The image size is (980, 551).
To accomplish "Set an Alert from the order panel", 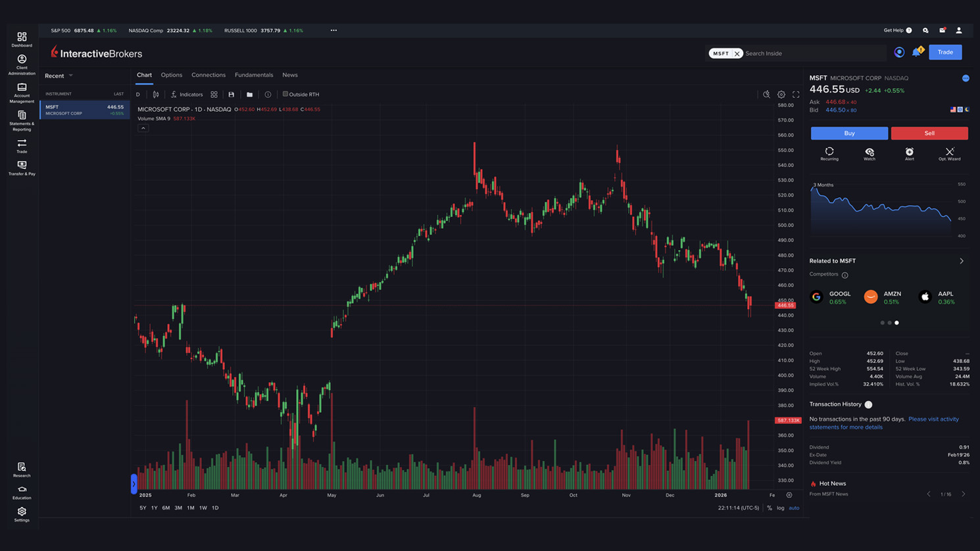I will (909, 154).
